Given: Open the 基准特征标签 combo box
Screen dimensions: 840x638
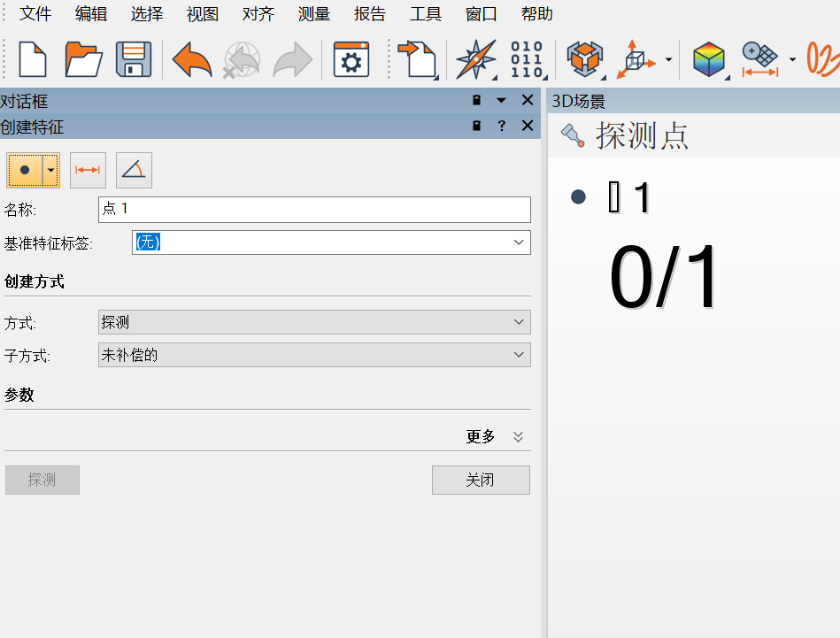Looking at the screenshot, I should coord(331,242).
